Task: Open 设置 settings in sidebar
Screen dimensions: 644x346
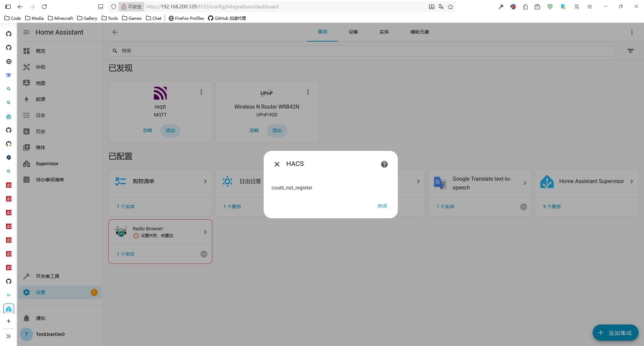Action: point(60,292)
